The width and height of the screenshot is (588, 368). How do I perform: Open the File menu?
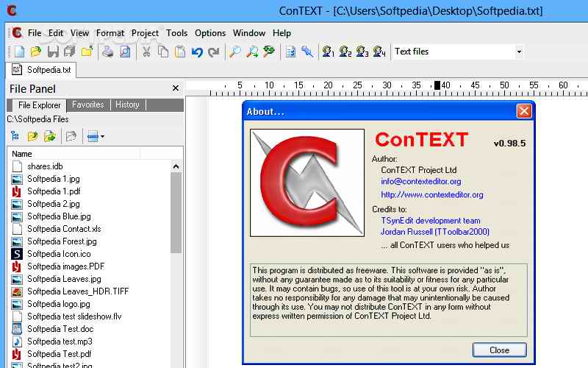point(35,33)
